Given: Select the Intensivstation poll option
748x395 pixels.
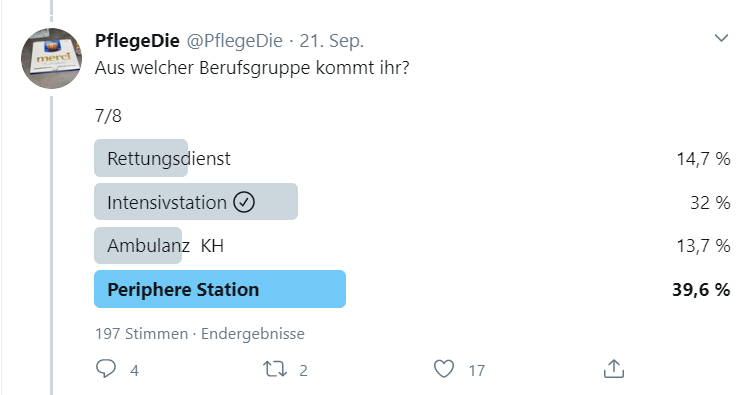Looking at the screenshot, I should [x=196, y=202].
